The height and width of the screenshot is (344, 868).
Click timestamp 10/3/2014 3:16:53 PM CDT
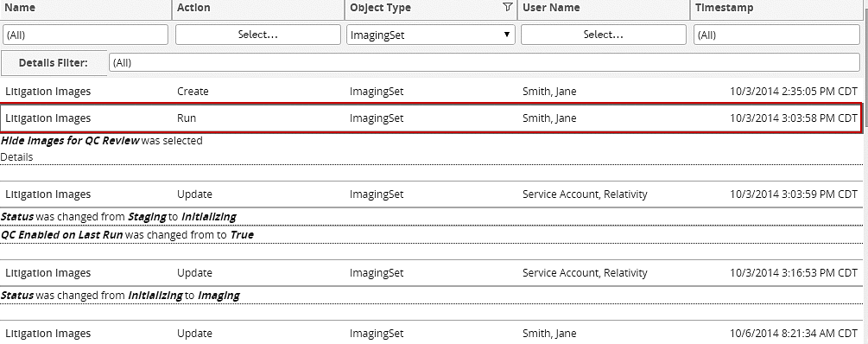pyautogui.click(x=793, y=273)
